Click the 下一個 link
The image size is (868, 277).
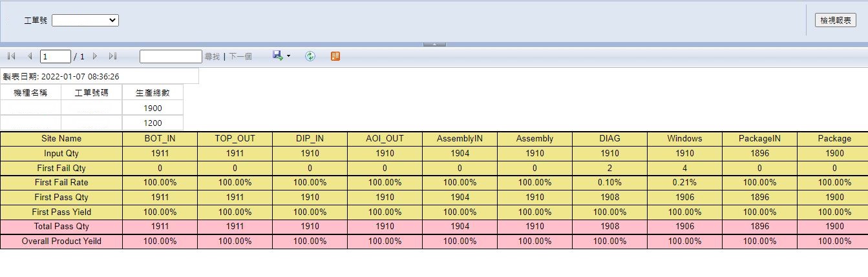(x=240, y=57)
